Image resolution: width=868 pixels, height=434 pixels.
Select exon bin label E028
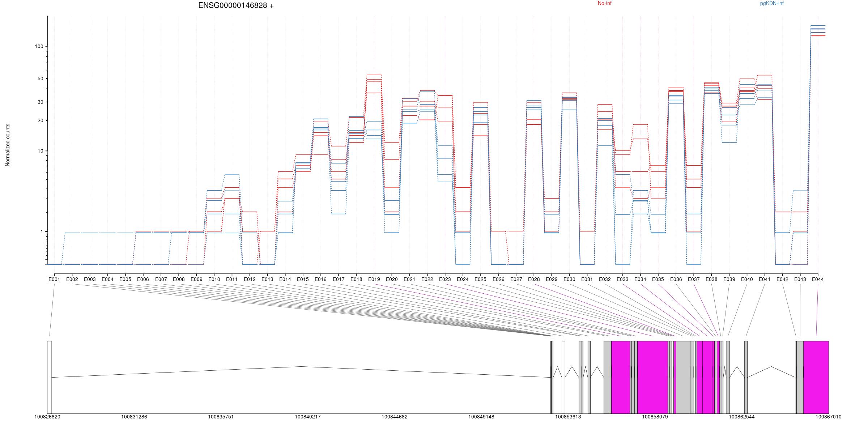click(x=534, y=279)
